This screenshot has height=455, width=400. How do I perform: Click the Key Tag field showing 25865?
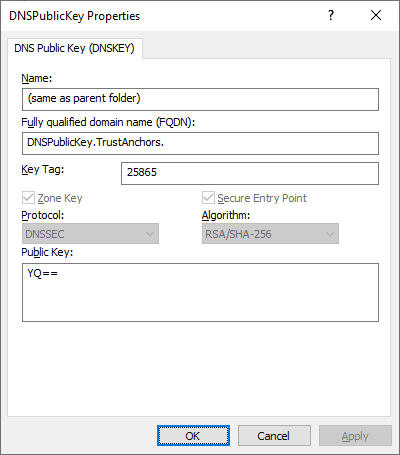pos(250,173)
